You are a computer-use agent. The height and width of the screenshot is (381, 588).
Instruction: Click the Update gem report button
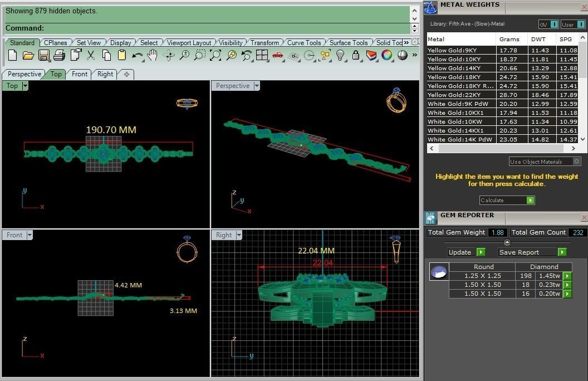tap(467, 252)
